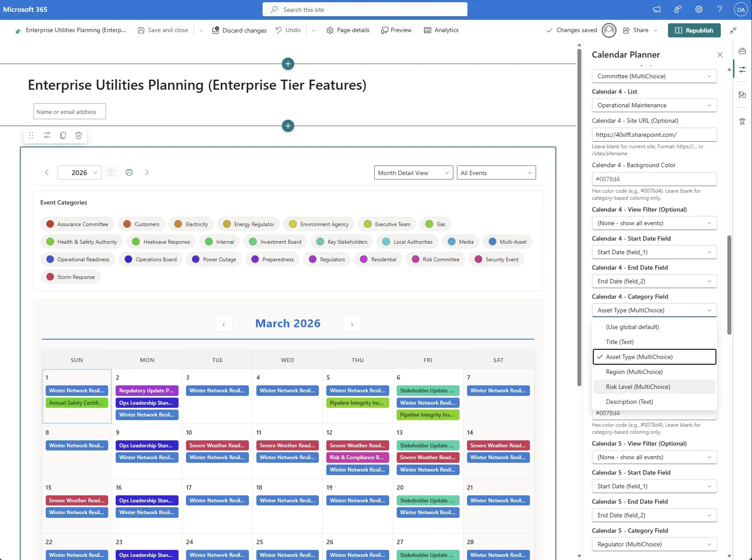Duplicate the web part
This screenshot has width=752, height=560.
pos(63,135)
